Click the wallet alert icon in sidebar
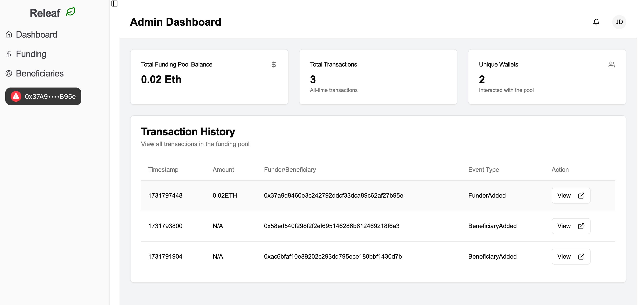 tap(16, 96)
